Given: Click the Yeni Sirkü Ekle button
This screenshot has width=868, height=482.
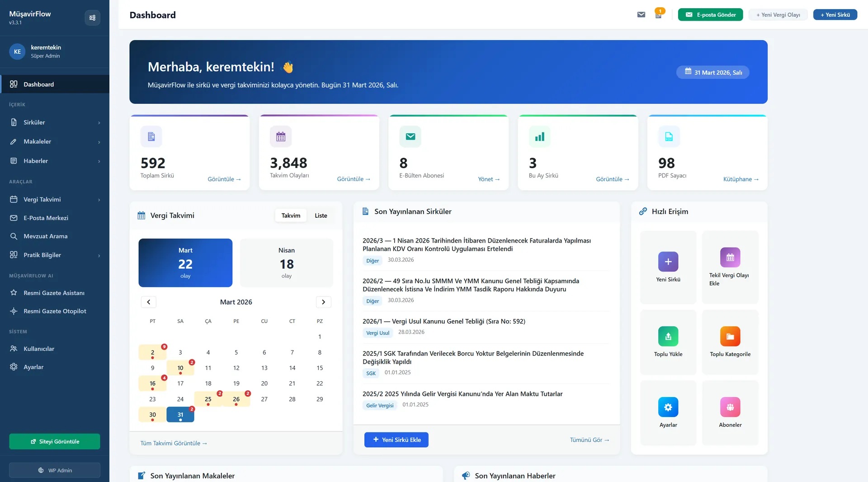Looking at the screenshot, I should [x=396, y=440].
